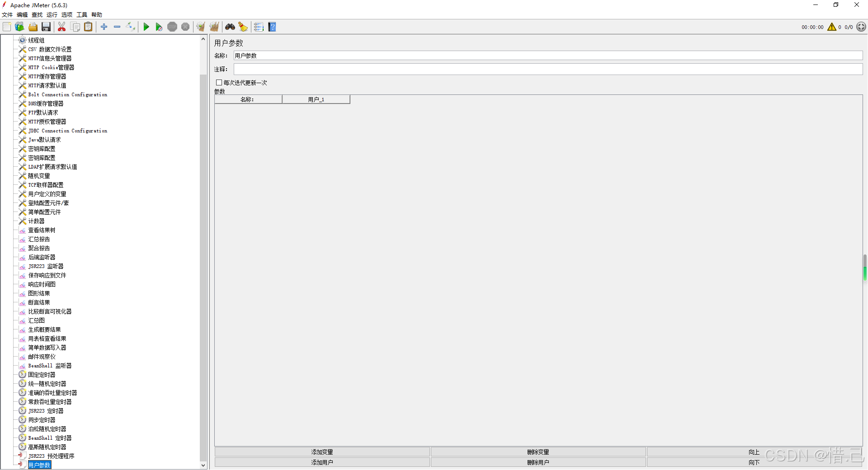Image resolution: width=868 pixels, height=470 pixels.
Task: Select BeanShell 监听器 node
Action: 50,366
